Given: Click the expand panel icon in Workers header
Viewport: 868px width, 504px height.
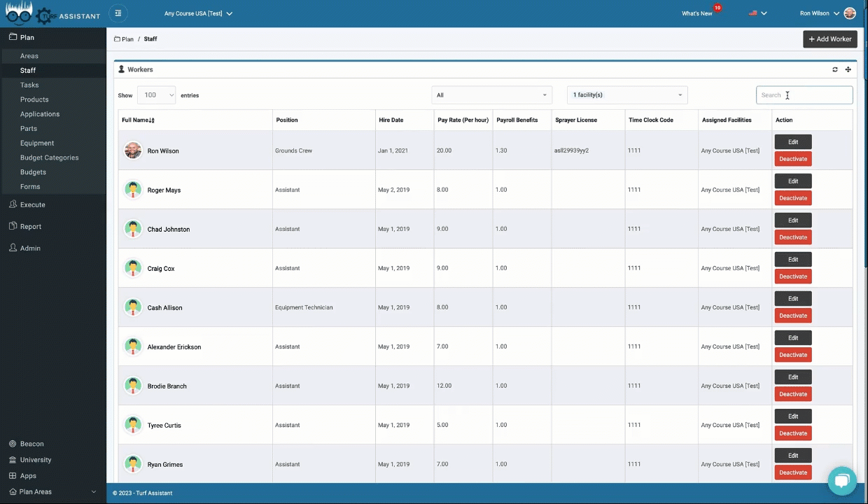Looking at the screenshot, I should point(848,69).
